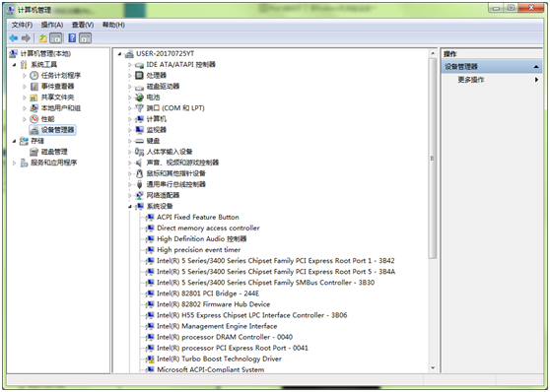Open the 操作(A) menu
Image resolution: width=550 pixels, height=392 pixels.
(x=52, y=25)
